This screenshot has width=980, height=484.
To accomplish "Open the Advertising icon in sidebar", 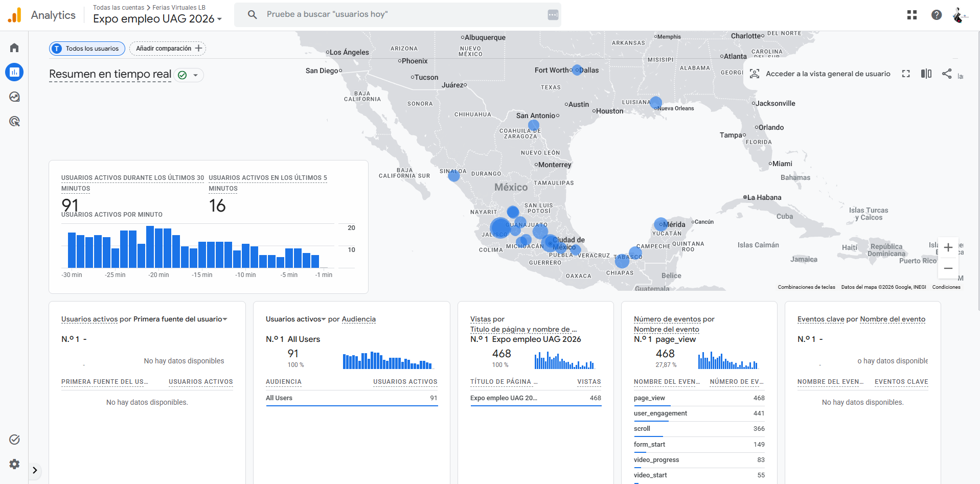I will coord(14,121).
